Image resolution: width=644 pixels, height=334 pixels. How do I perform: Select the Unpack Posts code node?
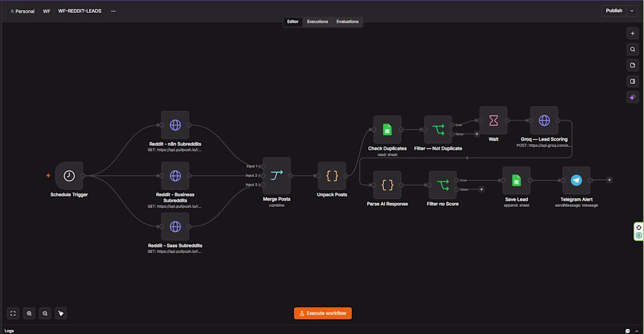(332, 175)
